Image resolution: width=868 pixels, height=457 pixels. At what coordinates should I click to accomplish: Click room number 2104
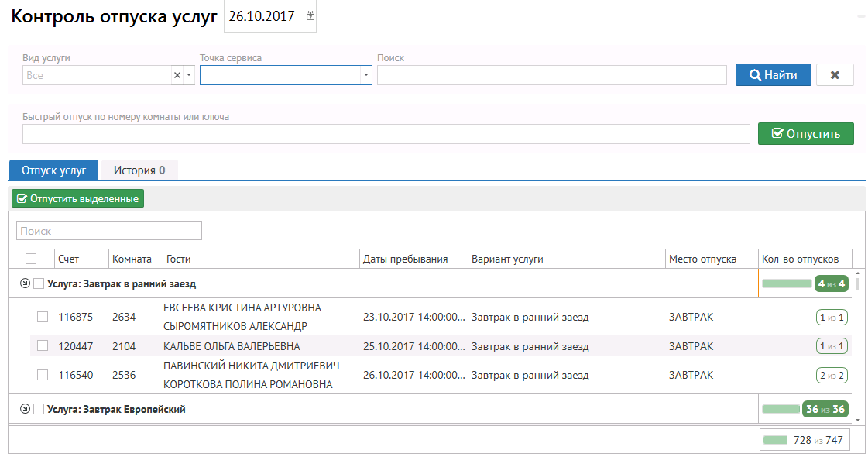(x=124, y=346)
